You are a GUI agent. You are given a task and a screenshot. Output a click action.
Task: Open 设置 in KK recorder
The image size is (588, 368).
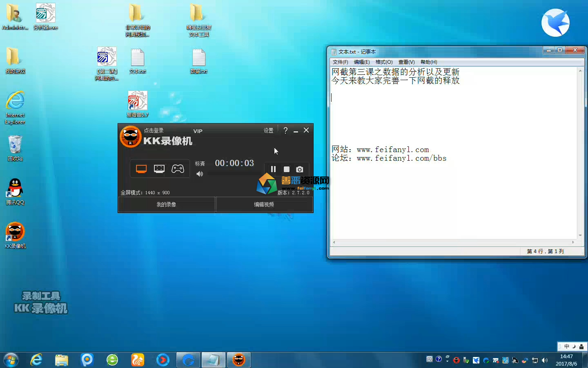268,130
